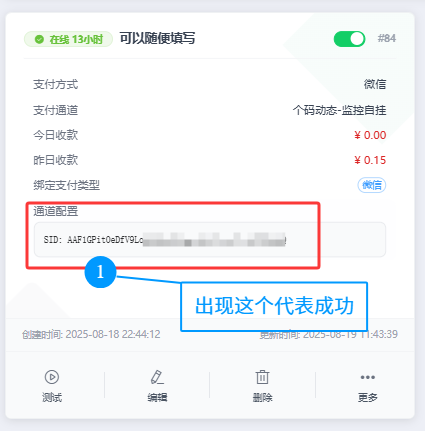The height and width of the screenshot is (431, 425).
Task: Click the channel title 可以随便填写
Action: click(x=157, y=38)
